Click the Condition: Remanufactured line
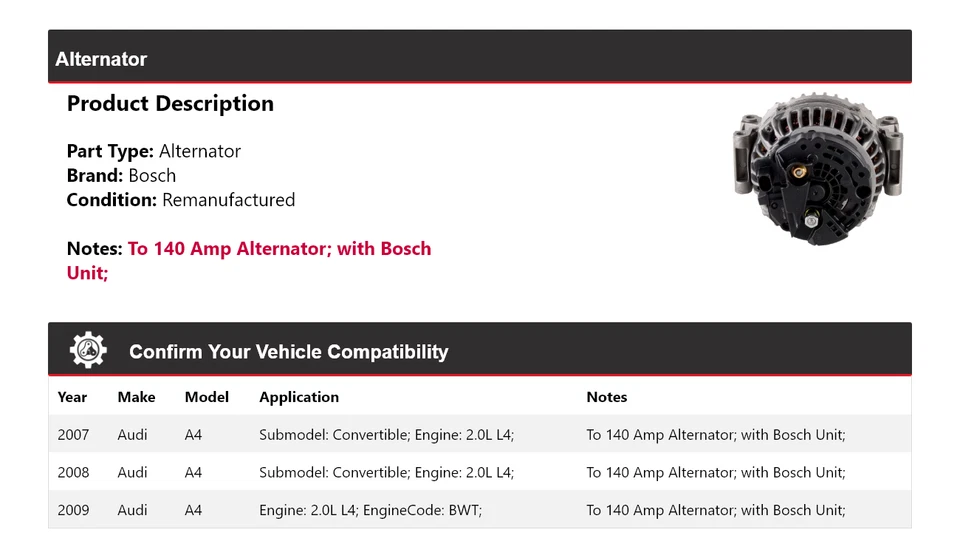Screen dimensions: 960x558 coord(181,200)
